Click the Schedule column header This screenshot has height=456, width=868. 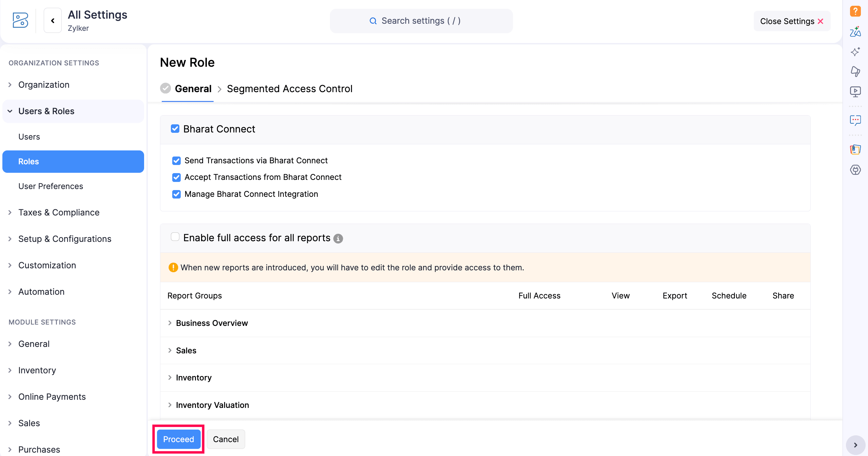click(x=729, y=296)
